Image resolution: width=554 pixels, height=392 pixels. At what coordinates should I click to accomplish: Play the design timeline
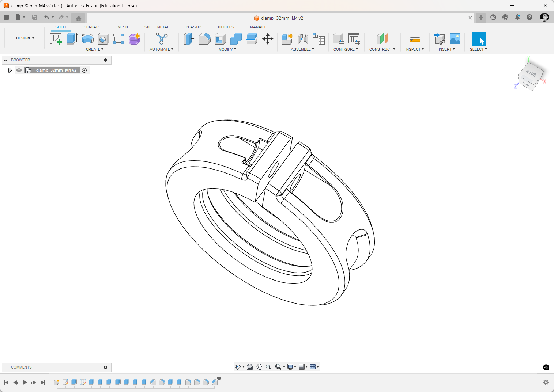pos(25,383)
